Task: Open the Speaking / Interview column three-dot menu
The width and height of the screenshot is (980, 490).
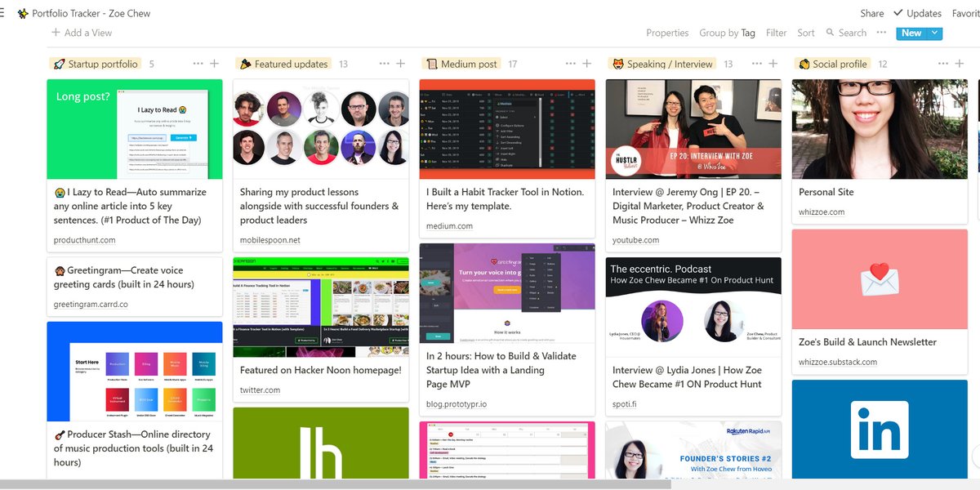Action: click(756, 64)
